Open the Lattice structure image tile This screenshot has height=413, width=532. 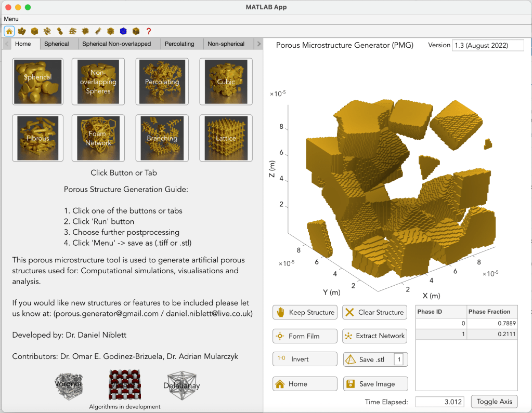[226, 138]
